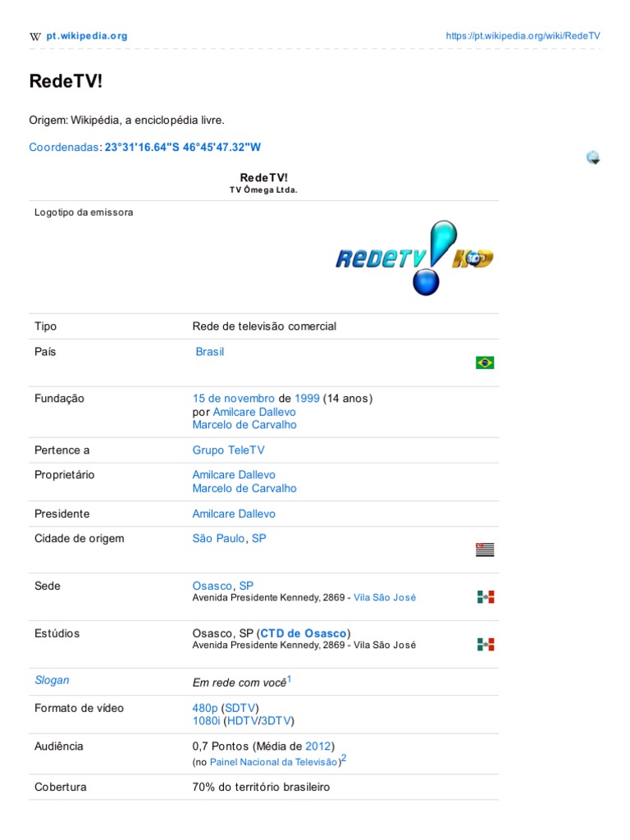
Task: Open the 15 de novembro link
Action: point(234,399)
